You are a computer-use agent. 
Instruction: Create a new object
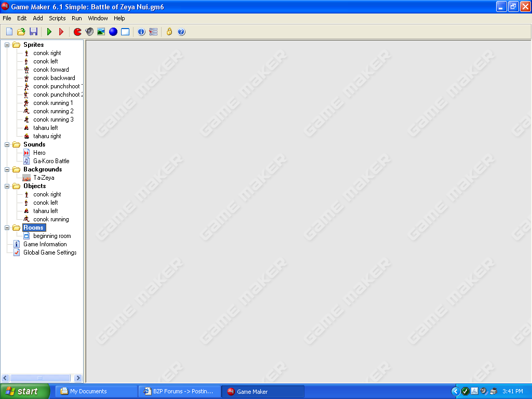point(113,32)
